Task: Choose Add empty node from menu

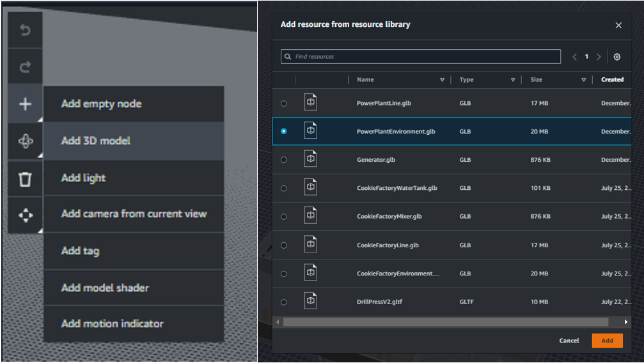Action: [x=134, y=104]
